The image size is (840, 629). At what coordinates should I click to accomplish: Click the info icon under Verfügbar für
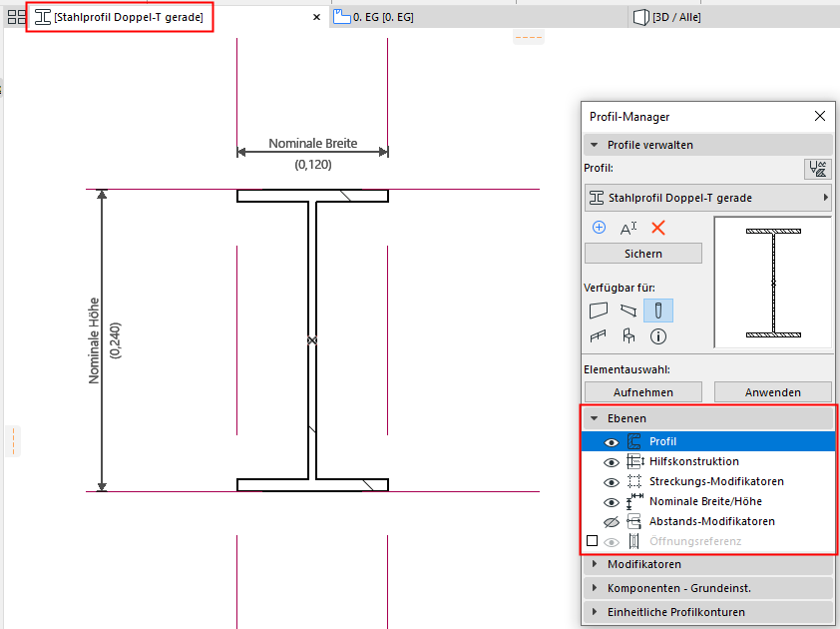[657, 336]
